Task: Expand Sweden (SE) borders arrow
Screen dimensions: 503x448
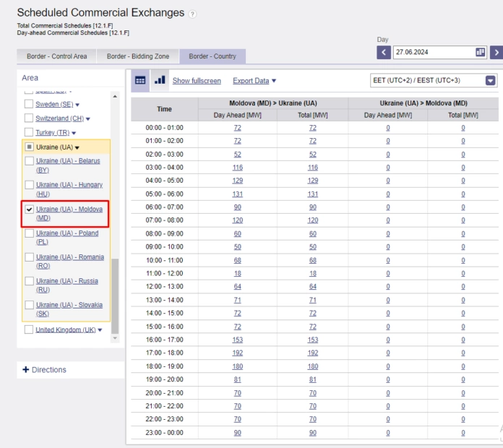Action: point(77,105)
